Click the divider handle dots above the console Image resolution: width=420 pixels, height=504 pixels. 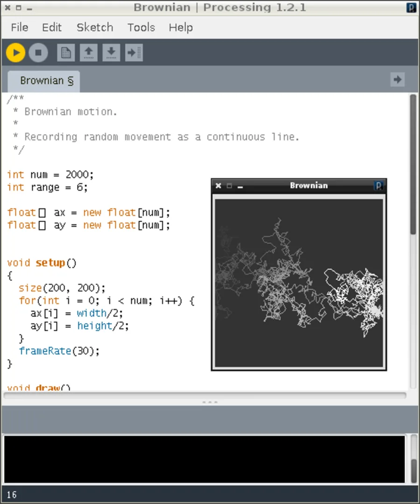(210, 402)
